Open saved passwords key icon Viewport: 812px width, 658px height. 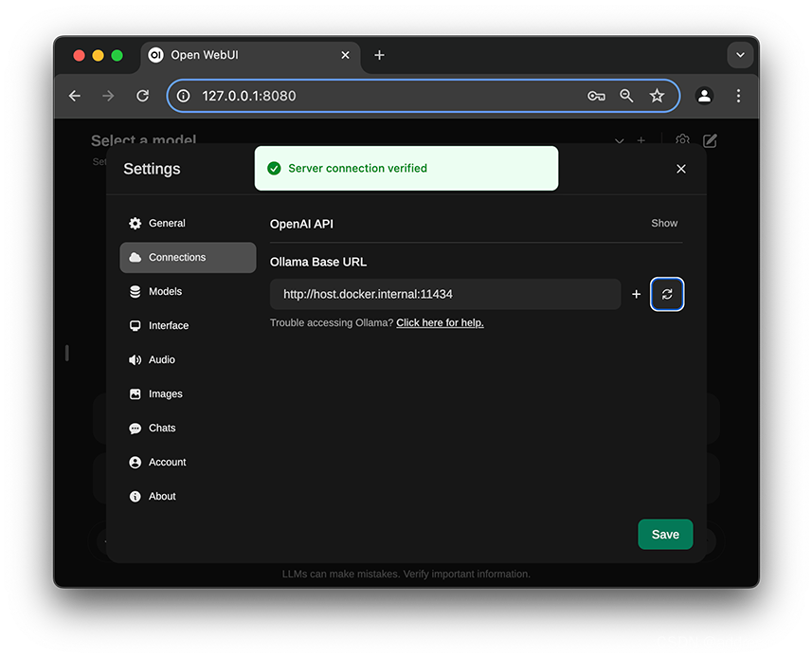tap(596, 96)
